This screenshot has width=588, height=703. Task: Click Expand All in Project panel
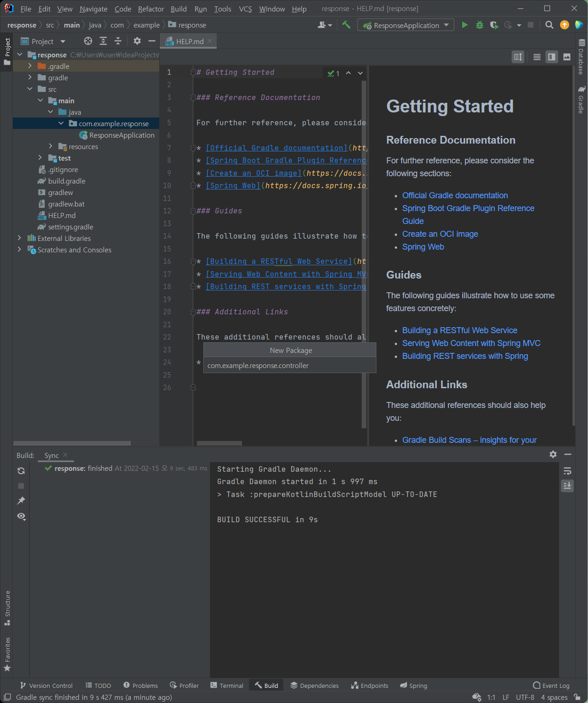(x=103, y=41)
